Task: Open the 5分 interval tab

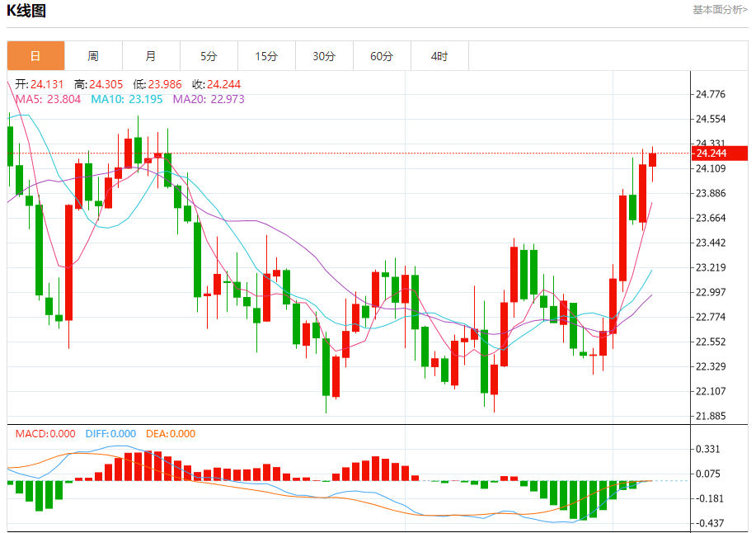Action: [209, 56]
